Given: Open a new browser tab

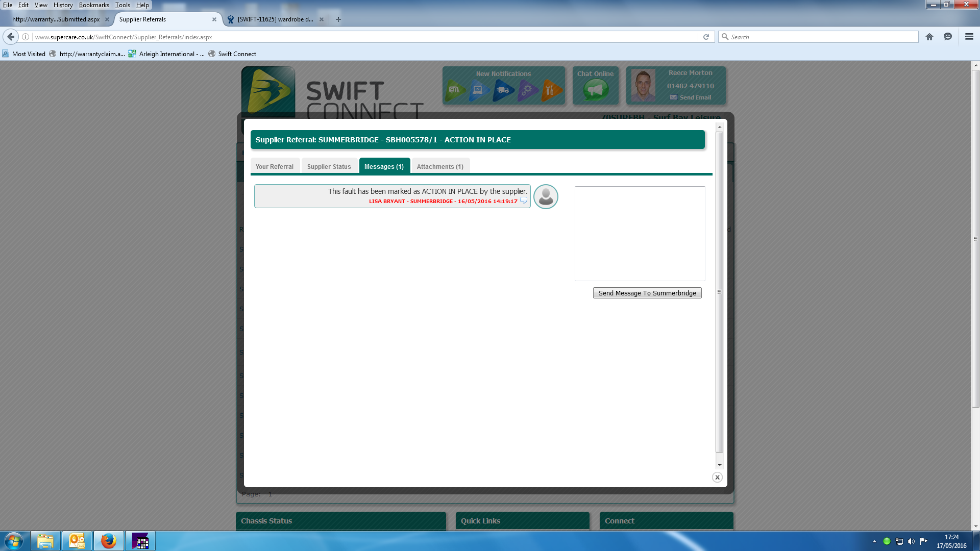Looking at the screenshot, I should coord(338,19).
